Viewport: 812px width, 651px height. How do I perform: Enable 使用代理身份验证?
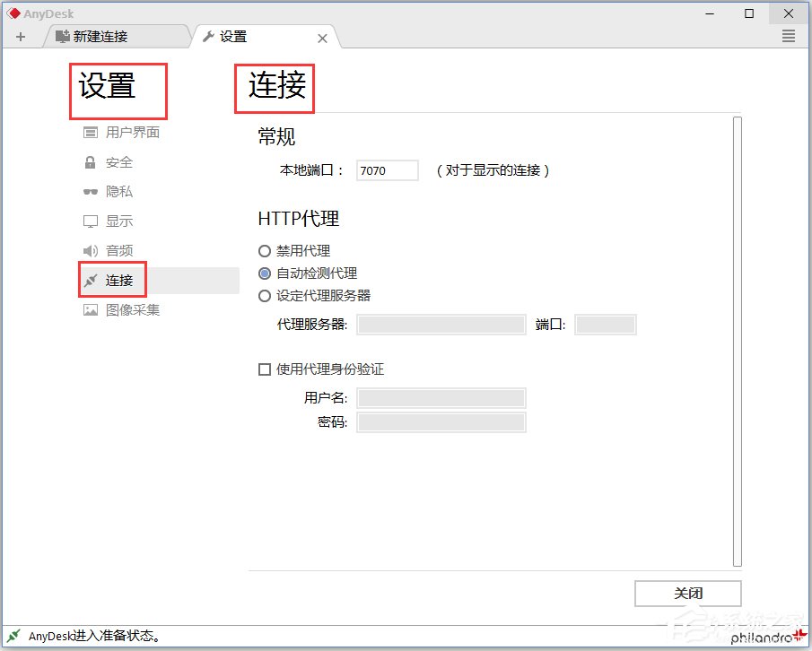[x=265, y=369]
